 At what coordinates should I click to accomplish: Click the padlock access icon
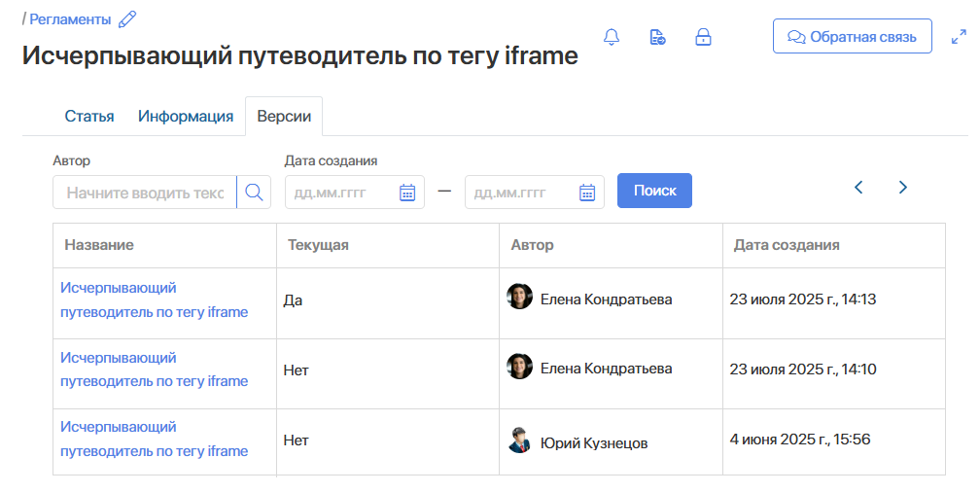(703, 37)
